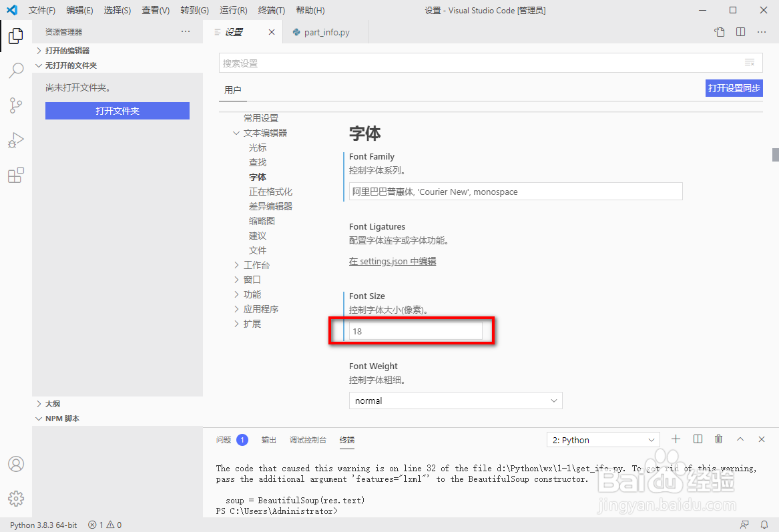This screenshot has width=779, height=532.
Task: Switch to the part_info.py tab
Action: [326, 32]
